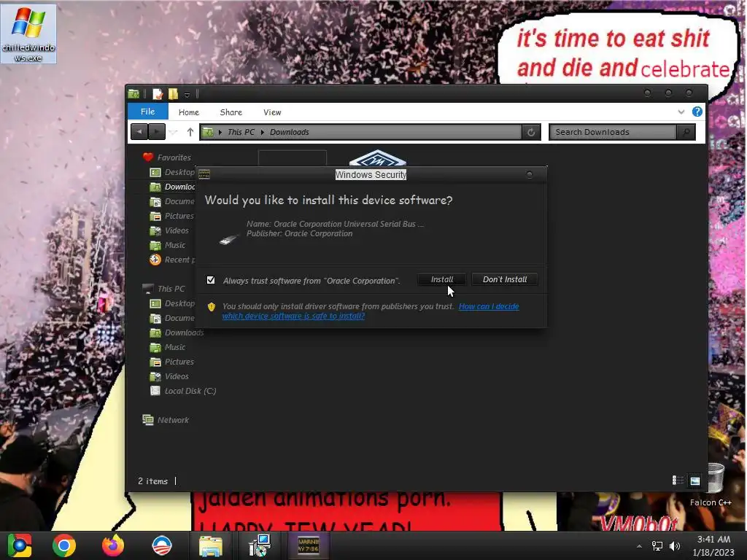Screen dimensions: 747x560
Task: Click the Install button
Action: pyautogui.click(x=441, y=279)
